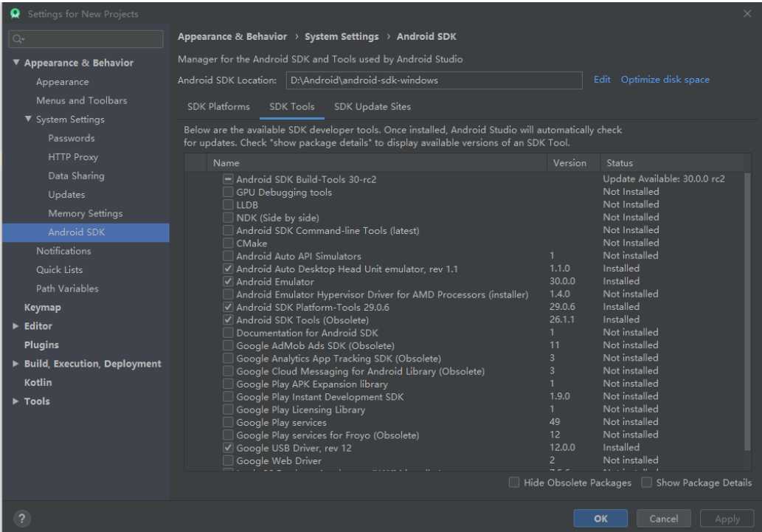Check Android Auto API Simulators checkbox
762x532 pixels.
(x=228, y=256)
